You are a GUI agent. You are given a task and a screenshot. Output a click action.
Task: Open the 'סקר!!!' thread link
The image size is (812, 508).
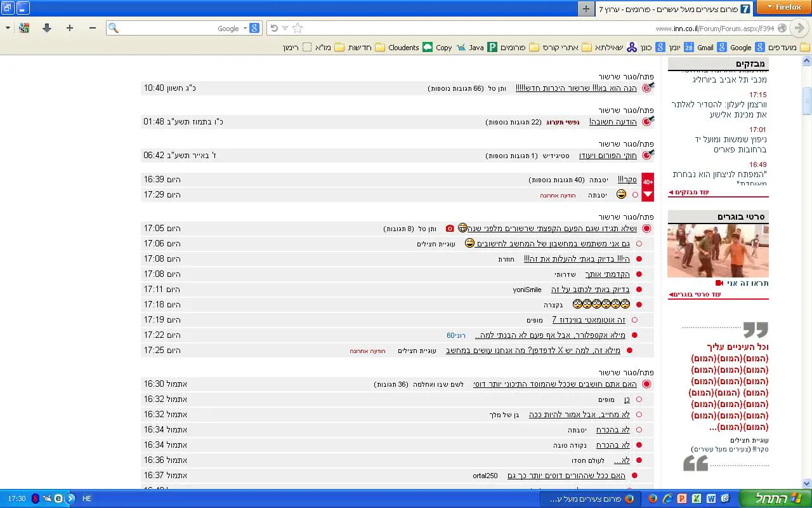coord(627,180)
